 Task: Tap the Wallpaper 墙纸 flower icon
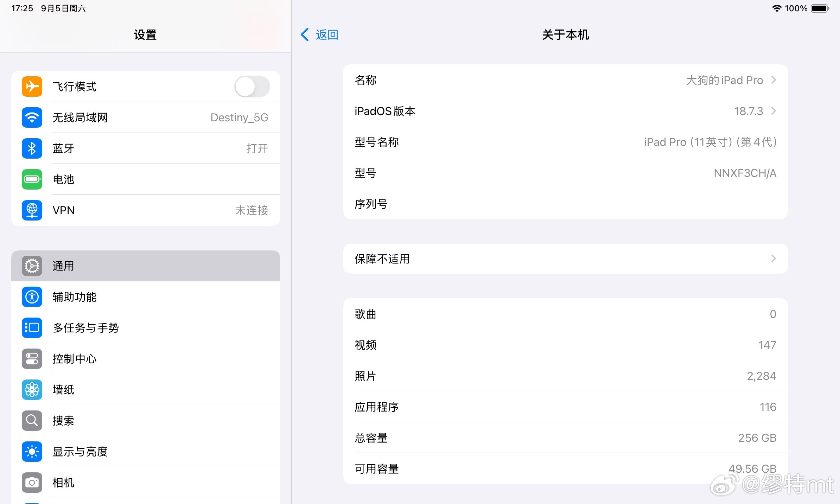pyautogui.click(x=32, y=390)
